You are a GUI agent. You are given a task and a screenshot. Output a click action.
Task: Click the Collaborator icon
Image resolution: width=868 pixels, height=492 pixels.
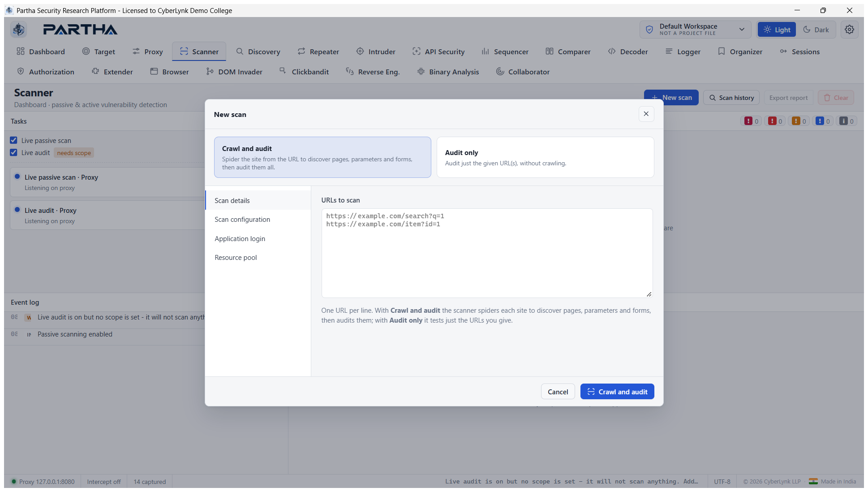point(500,72)
